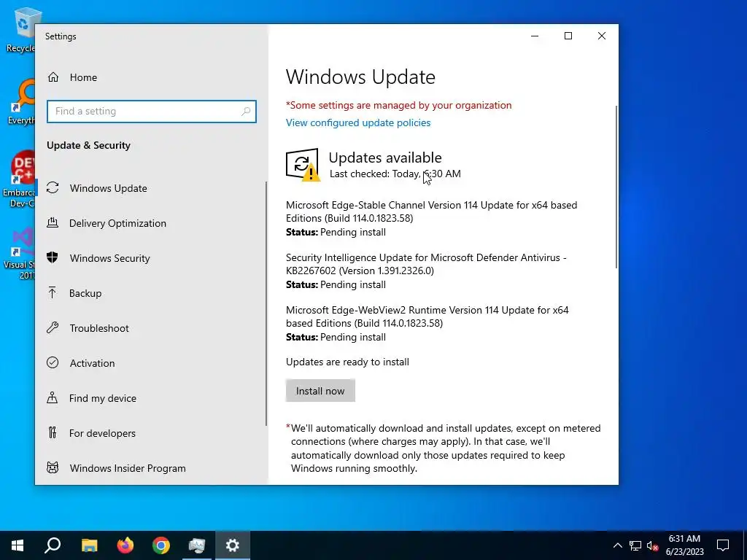Select the Embarcadero Dev-C++ desktop shortcut
This screenshot has width=747, height=560.
19,179
